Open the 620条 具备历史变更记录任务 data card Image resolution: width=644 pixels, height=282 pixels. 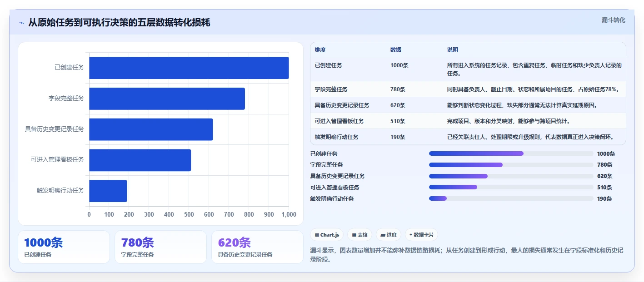click(x=257, y=247)
